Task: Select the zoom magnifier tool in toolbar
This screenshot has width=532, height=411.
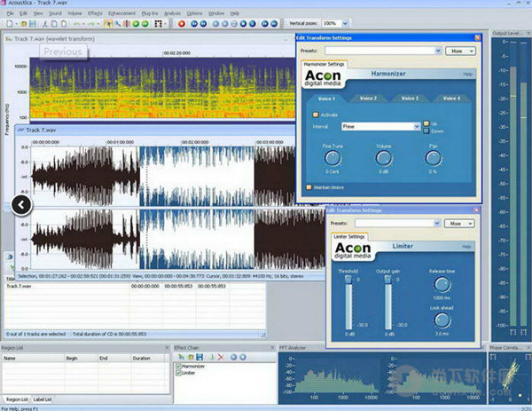Action: pos(119,24)
